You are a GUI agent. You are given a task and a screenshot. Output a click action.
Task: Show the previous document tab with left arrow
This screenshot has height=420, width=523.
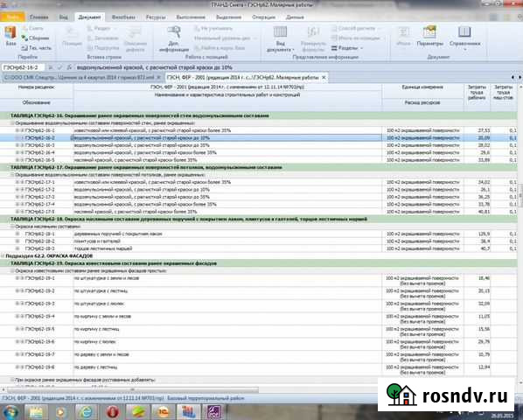tap(513, 77)
